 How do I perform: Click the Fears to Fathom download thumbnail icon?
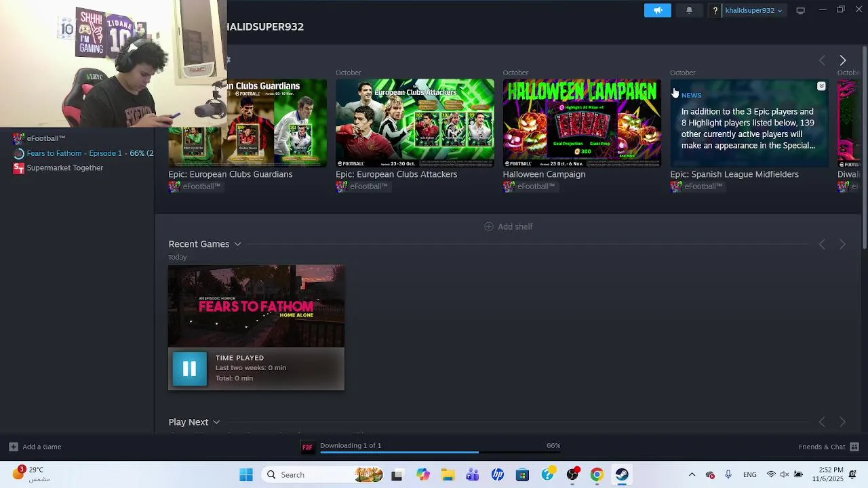point(307,447)
